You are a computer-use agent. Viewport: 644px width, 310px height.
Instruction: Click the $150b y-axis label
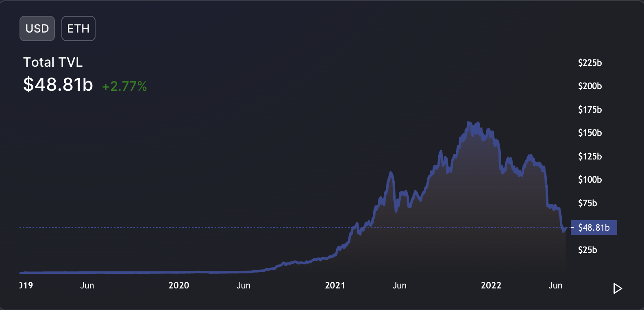click(x=590, y=133)
